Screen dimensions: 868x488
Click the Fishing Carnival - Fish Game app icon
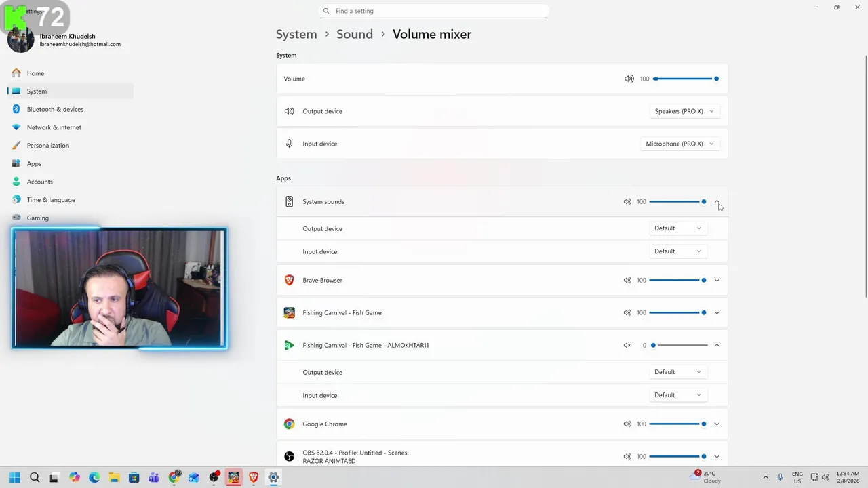(290, 312)
